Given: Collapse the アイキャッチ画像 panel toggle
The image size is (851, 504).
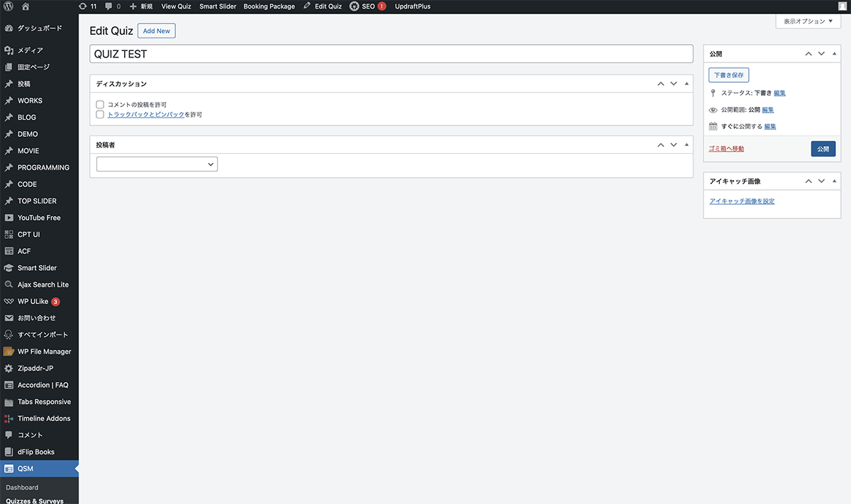Looking at the screenshot, I should [x=835, y=181].
